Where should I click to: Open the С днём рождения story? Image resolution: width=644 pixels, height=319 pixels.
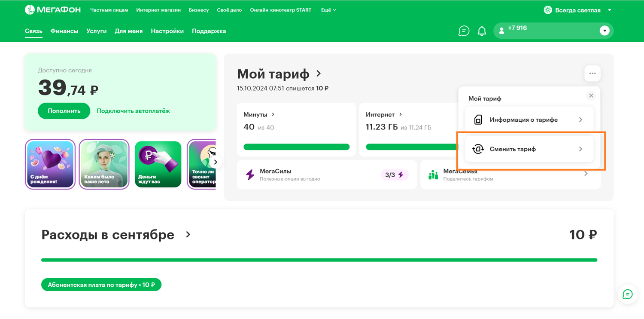point(50,164)
